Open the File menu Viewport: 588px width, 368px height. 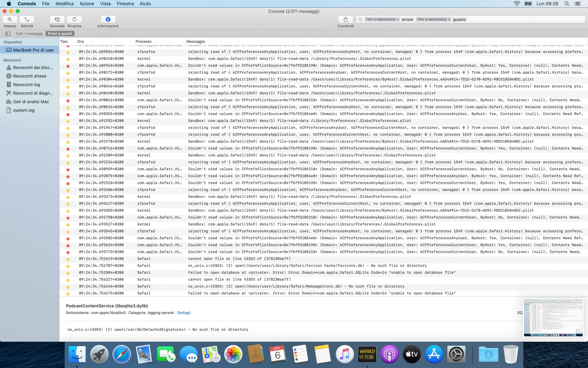[x=46, y=4]
